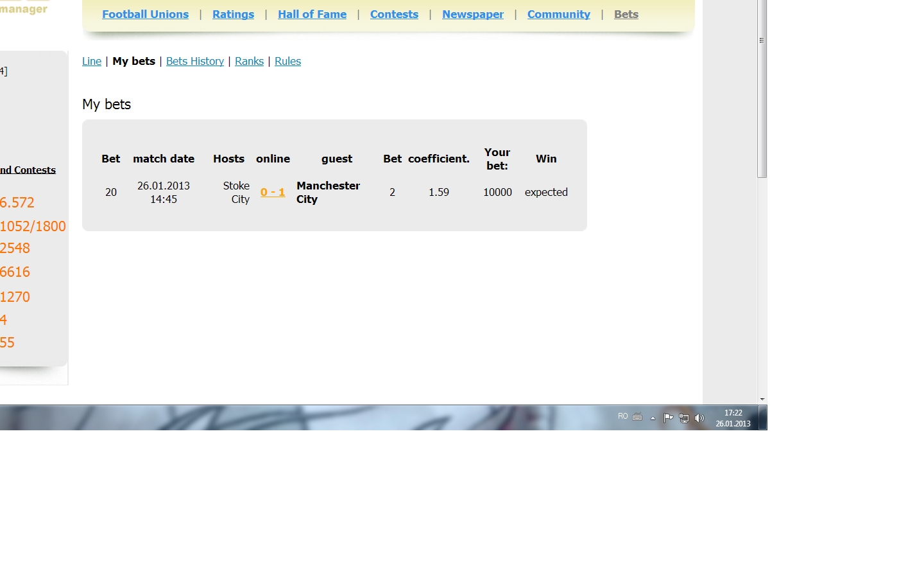The image size is (924, 578).
Task: Open the betting Rules link
Action: (x=287, y=61)
